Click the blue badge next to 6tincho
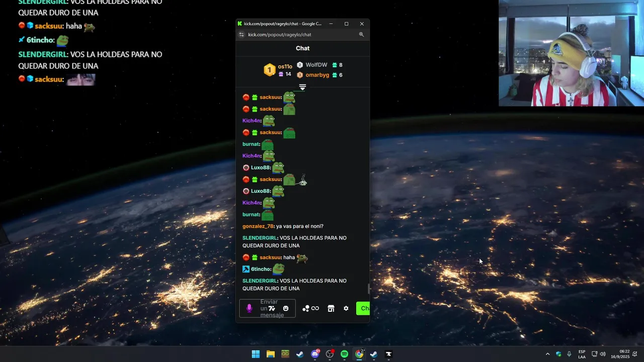The image size is (644, 362). tap(246, 269)
